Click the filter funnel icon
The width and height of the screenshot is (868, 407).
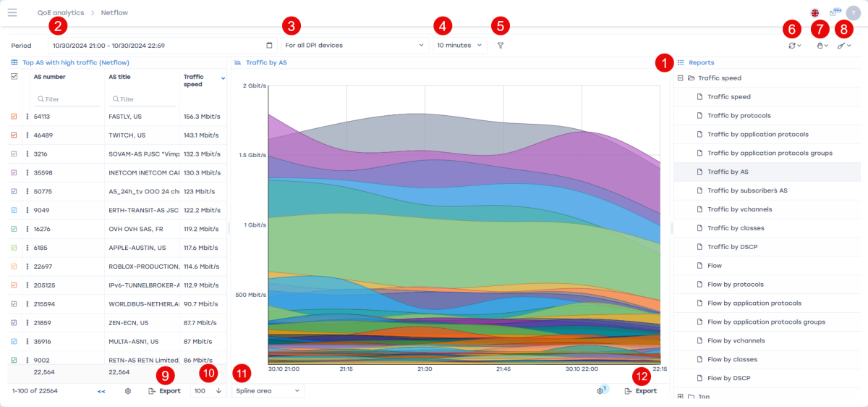[x=501, y=45]
